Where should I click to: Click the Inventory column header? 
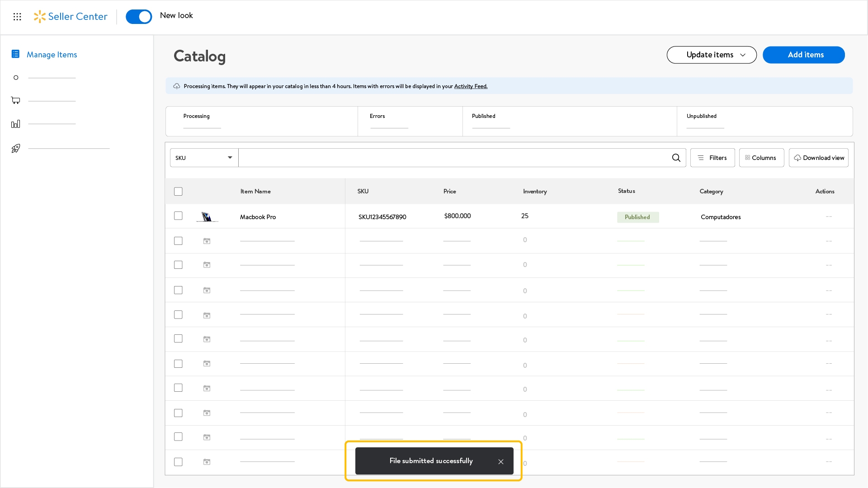tap(535, 192)
